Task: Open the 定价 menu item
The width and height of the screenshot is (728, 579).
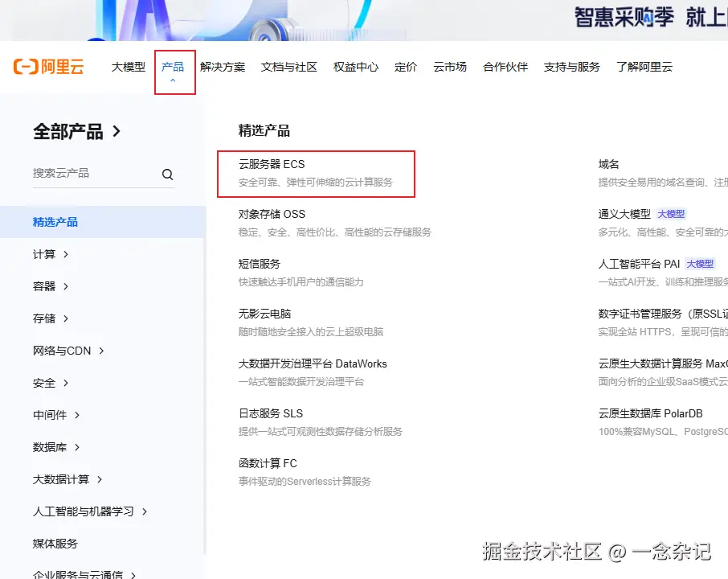Action: pos(405,67)
